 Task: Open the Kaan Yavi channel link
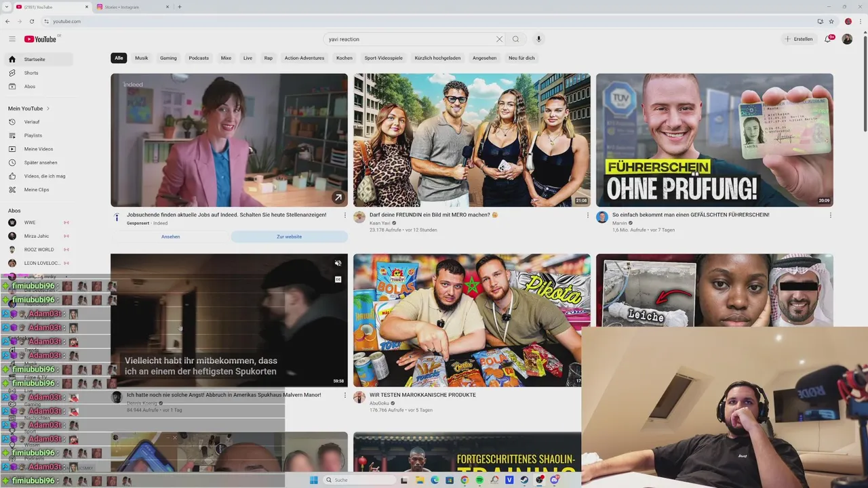pos(380,223)
